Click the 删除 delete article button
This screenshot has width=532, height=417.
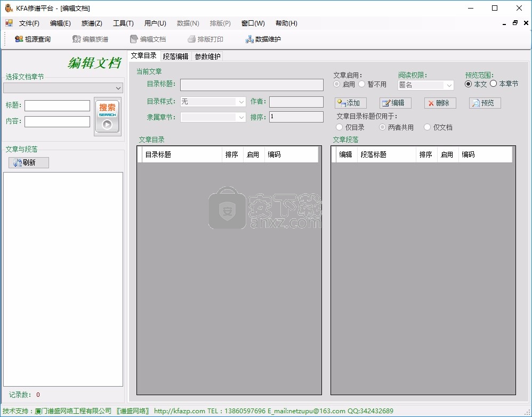(440, 103)
